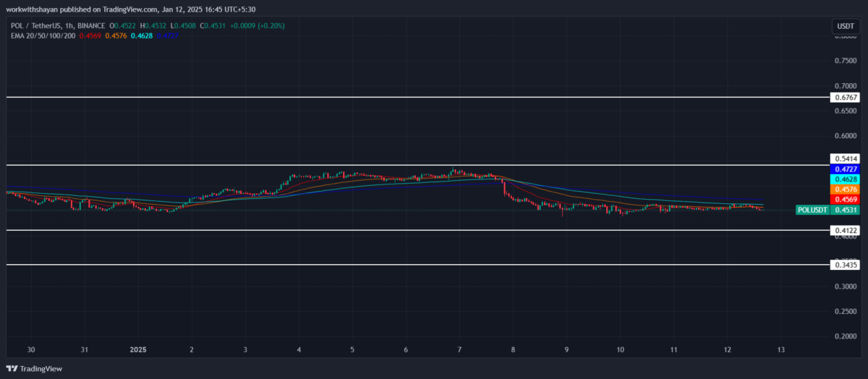Click the POLUSDT price label on axis
This screenshot has height=379, width=868.
pos(812,210)
